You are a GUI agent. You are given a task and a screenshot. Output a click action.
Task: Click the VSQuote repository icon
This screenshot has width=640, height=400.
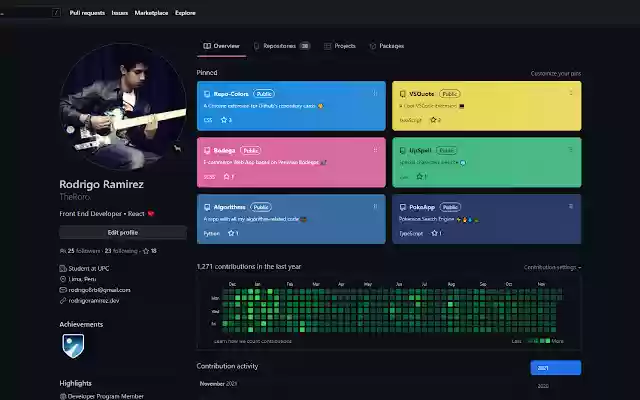point(402,94)
